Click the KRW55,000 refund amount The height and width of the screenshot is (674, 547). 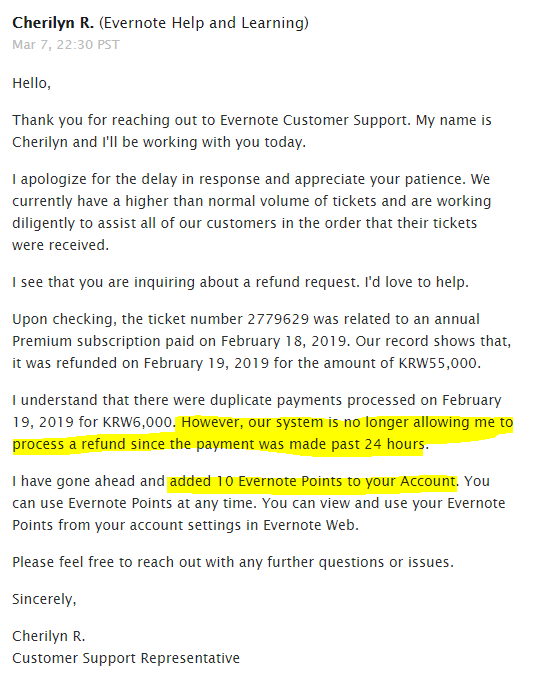(x=438, y=363)
